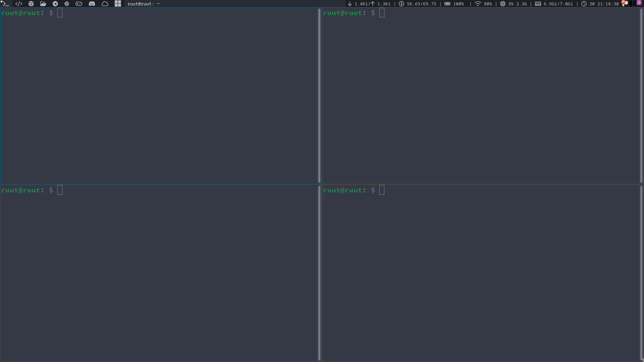Click the WiFi 80% status indicator
This screenshot has width=644, height=362.
point(483,4)
